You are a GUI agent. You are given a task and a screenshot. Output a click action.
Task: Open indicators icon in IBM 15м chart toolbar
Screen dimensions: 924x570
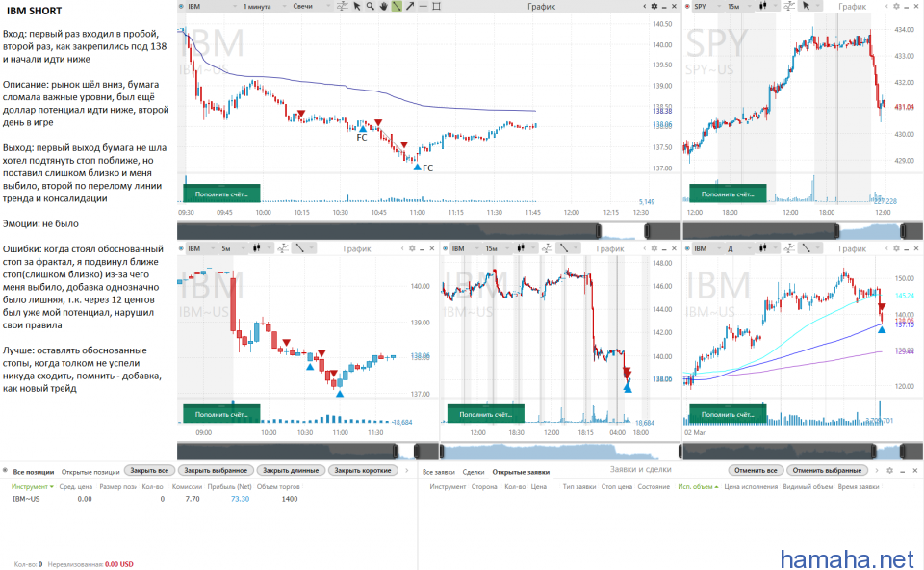[x=547, y=248]
